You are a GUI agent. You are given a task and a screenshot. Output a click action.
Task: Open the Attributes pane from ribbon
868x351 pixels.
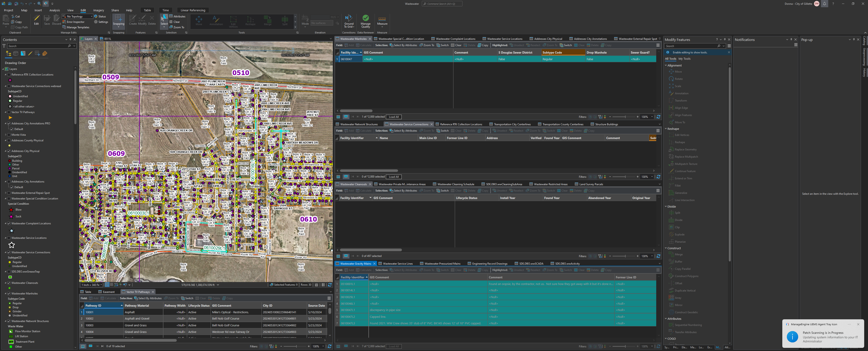point(177,16)
